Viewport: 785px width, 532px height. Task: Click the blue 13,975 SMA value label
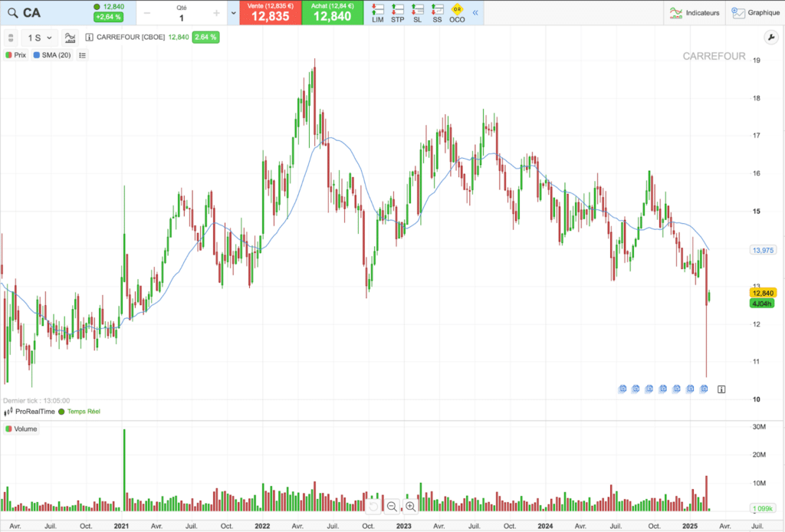[x=763, y=250]
